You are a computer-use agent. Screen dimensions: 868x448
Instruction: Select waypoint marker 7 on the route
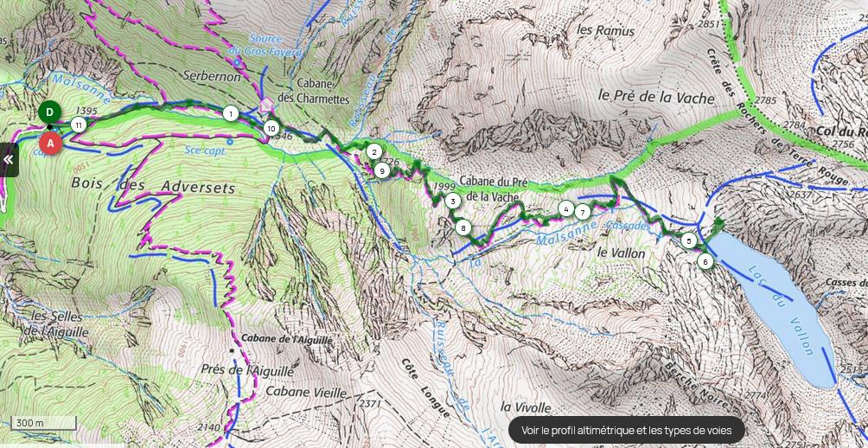tap(582, 212)
